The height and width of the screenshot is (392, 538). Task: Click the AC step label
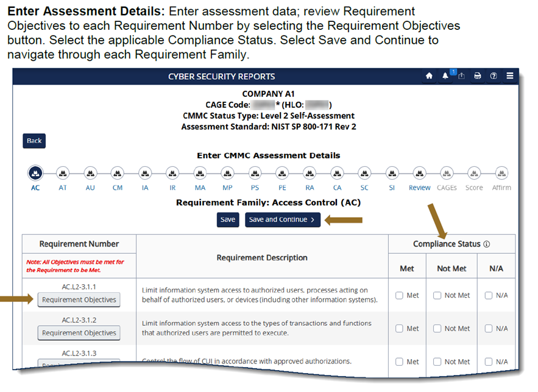point(35,187)
